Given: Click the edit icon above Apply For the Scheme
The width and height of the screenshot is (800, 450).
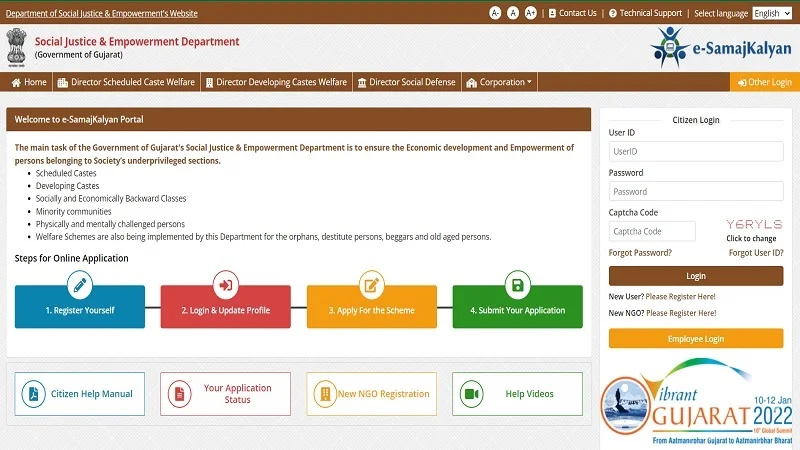Looking at the screenshot, I should pyautogui.click(x=371, y=285).
